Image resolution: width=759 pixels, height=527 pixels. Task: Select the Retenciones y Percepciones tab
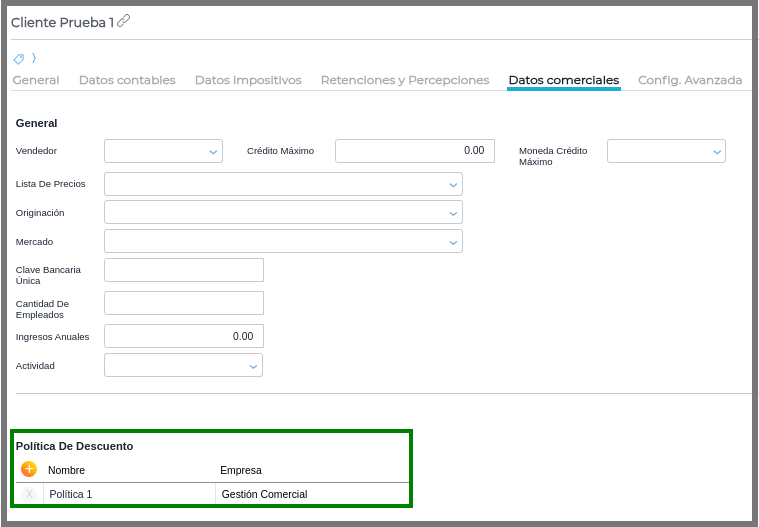coord(405,80)
